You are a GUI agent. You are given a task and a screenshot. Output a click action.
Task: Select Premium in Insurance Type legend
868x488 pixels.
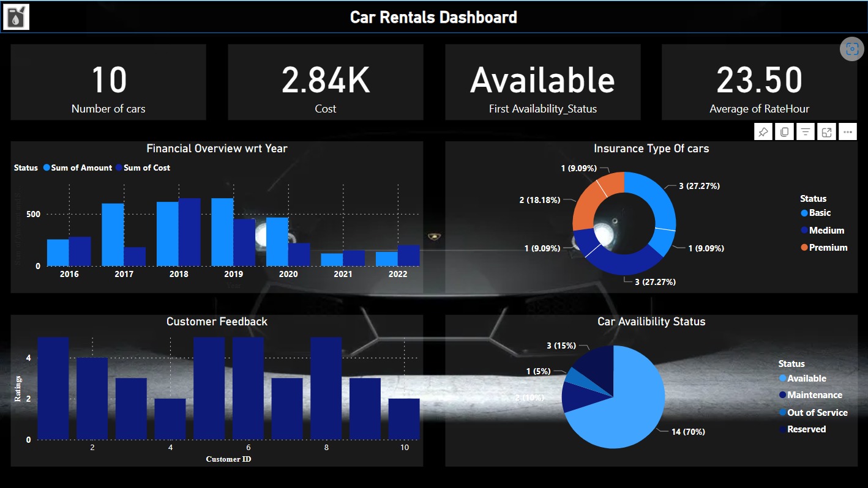pos(828,248)
